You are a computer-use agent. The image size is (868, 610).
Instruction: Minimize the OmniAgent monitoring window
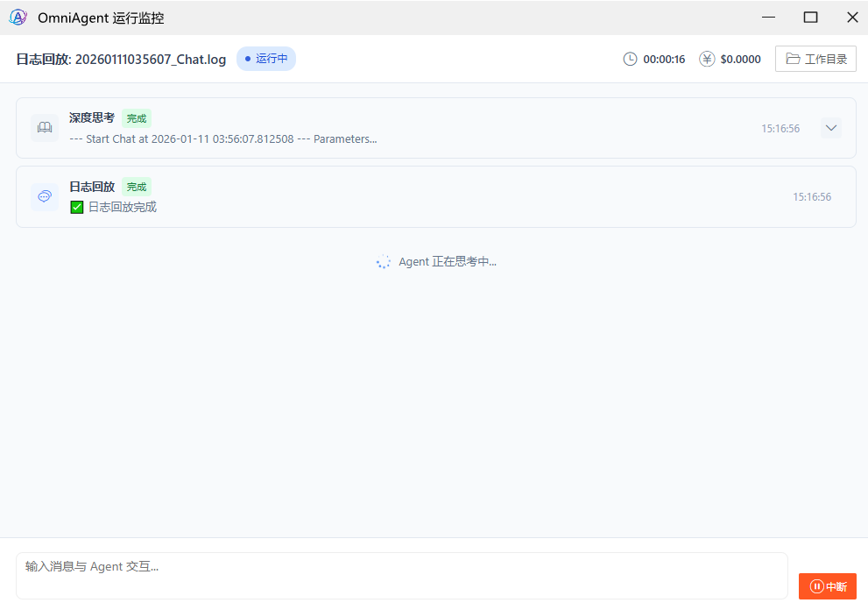768,18
